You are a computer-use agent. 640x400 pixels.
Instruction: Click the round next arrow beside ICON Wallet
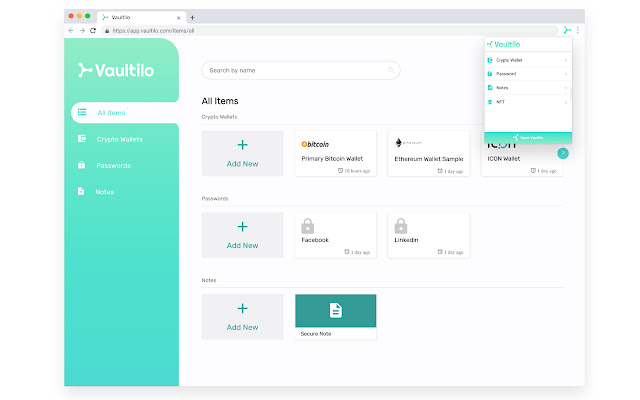(x=563, y=153)
